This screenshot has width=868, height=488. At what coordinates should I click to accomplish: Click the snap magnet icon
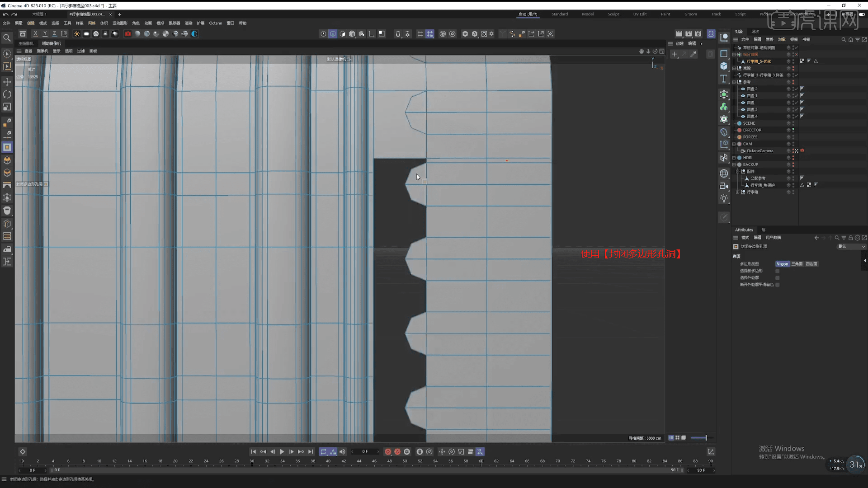click(x=398, y=34)
